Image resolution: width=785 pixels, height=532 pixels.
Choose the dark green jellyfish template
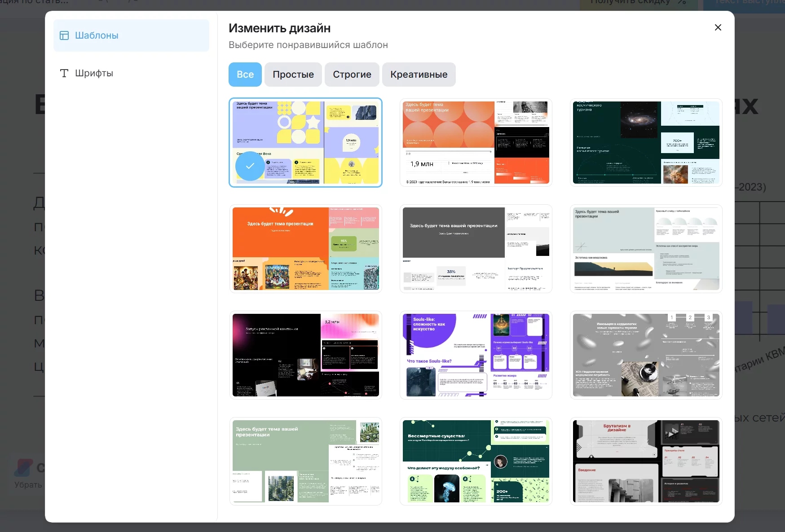476,461
